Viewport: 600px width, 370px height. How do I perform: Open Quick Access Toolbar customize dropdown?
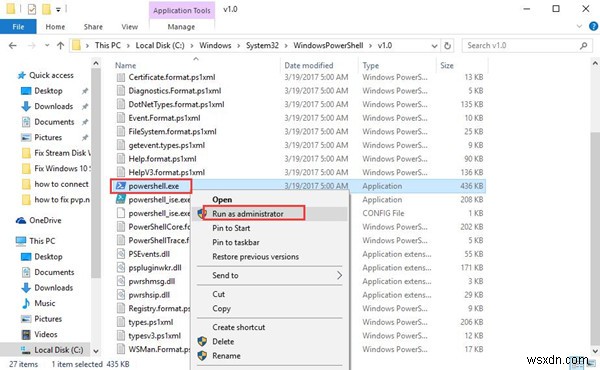(x=58, y=10)
